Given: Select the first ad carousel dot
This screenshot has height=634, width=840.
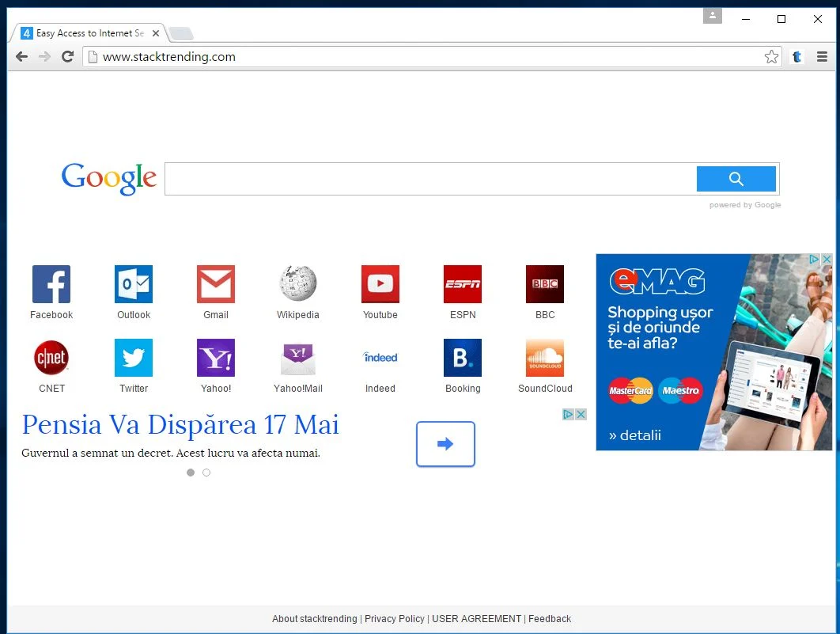Looking at the screenshot, I should 190,473.
